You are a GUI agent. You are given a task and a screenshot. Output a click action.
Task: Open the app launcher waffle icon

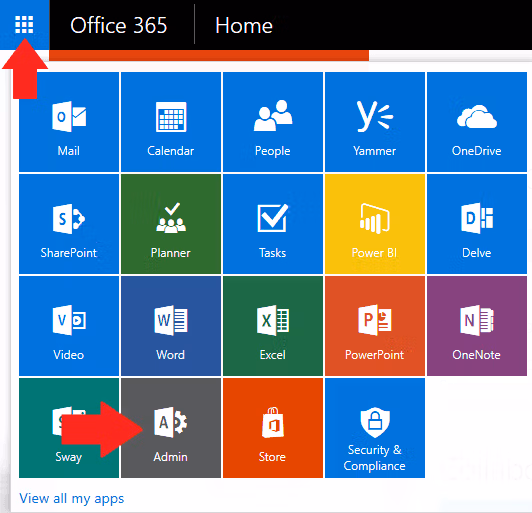coord(24,24)
